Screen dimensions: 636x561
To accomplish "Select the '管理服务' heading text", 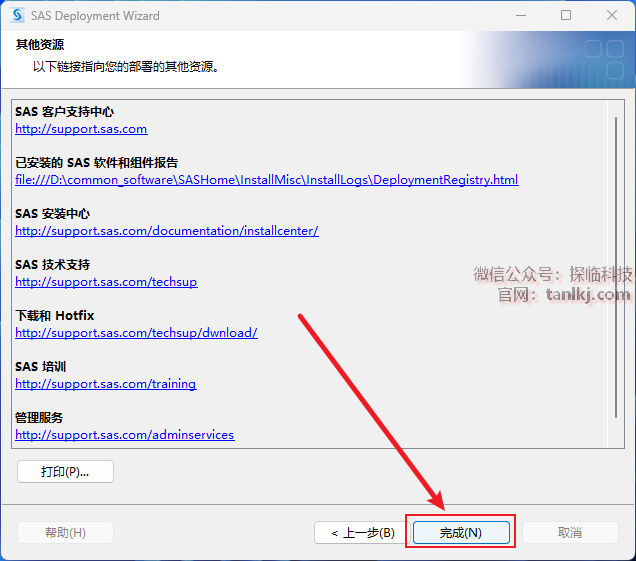I will (x=39, y=418).
